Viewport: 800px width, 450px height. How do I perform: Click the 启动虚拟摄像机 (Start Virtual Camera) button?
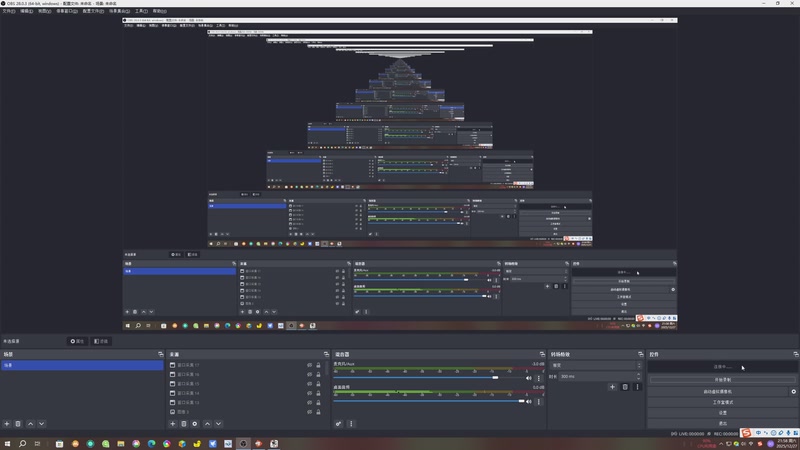(718, 391)
